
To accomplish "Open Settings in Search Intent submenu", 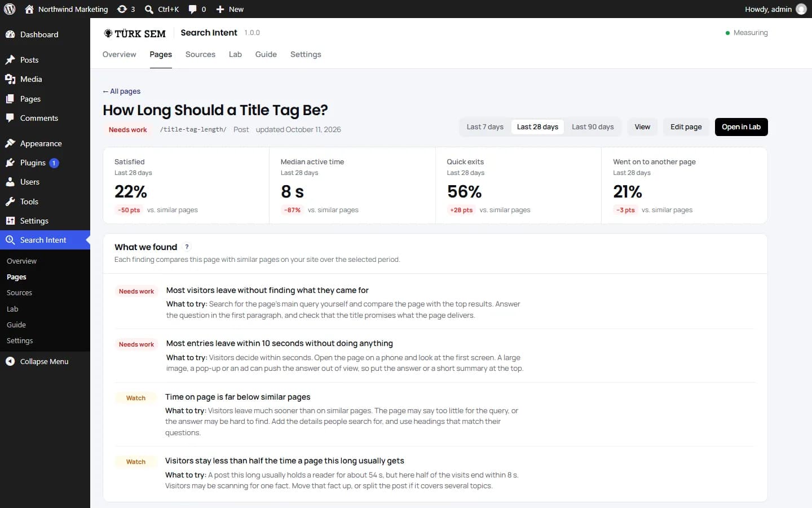I will click(20, 340).
